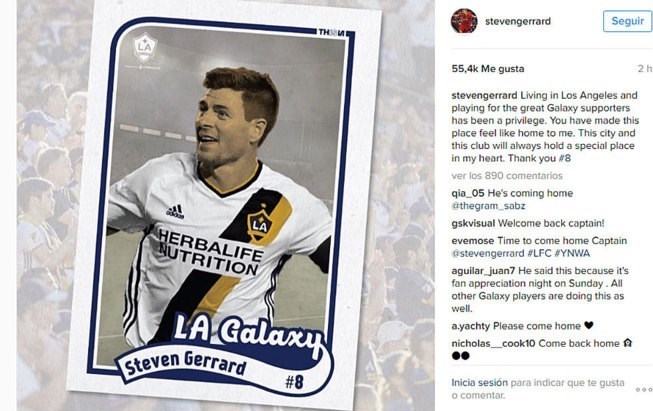Open a.yachty commenter profile
Image resolution: width=653 pixels, height=411 pixels.
(x=471, y=326)
